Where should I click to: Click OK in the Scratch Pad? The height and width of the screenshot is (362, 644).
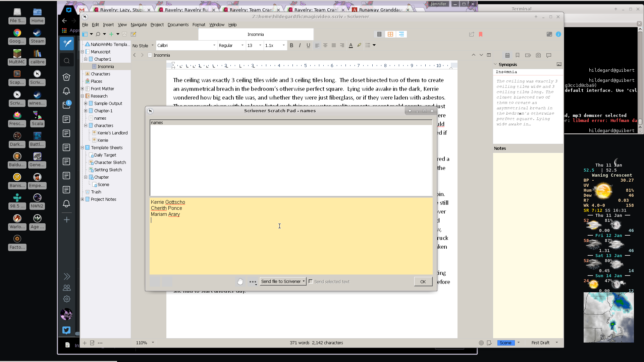423,282
